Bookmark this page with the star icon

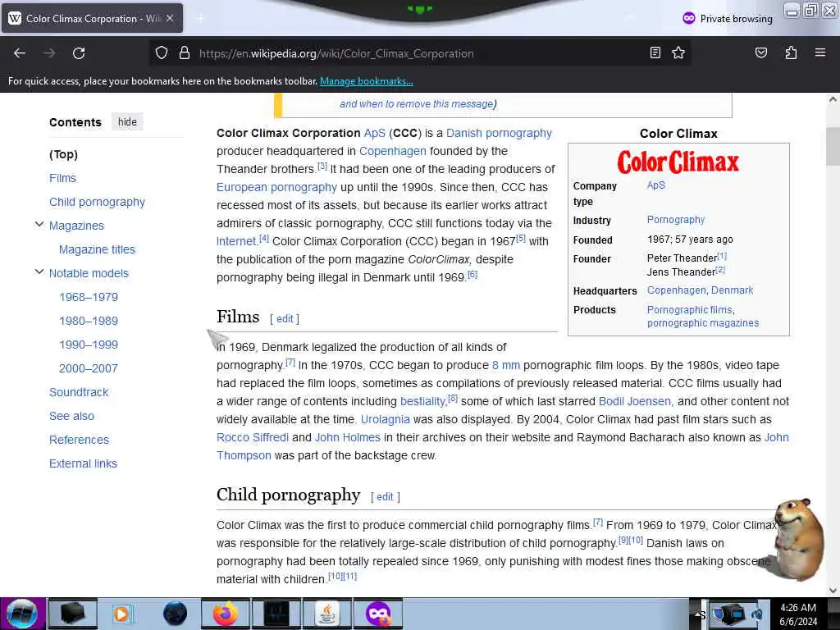678,52
